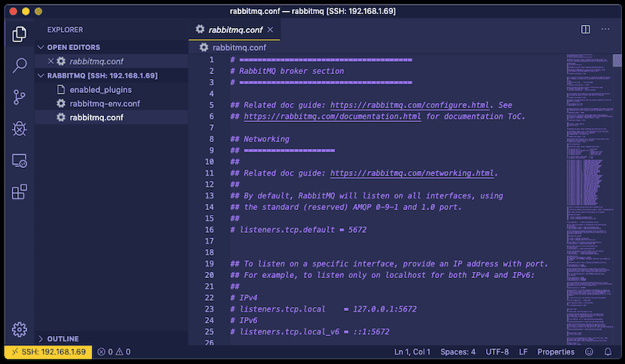Viewport: 625px width, 364px height.
Task: Open the Extensions view
Action: pyautogui.click(x=19, y=192)
